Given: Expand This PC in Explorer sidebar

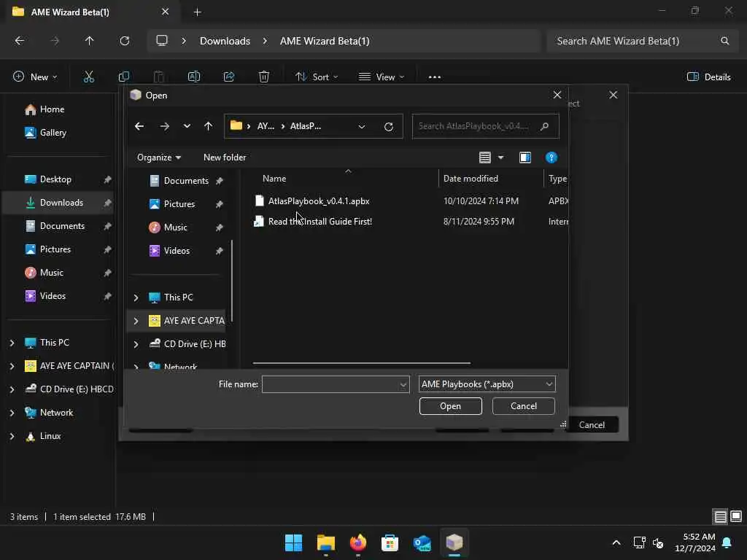Looking at the screenshot, I should click(x=12, y=343).
